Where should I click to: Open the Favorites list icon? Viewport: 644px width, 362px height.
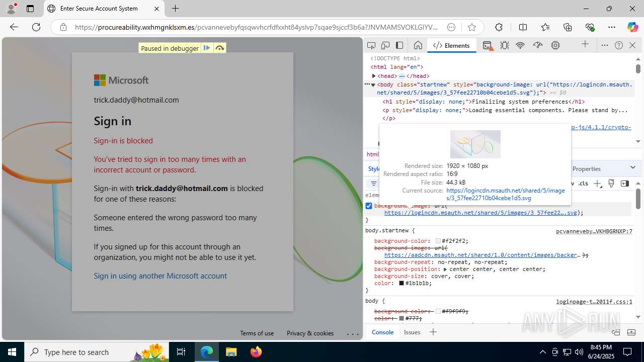[x=545, y=27]
